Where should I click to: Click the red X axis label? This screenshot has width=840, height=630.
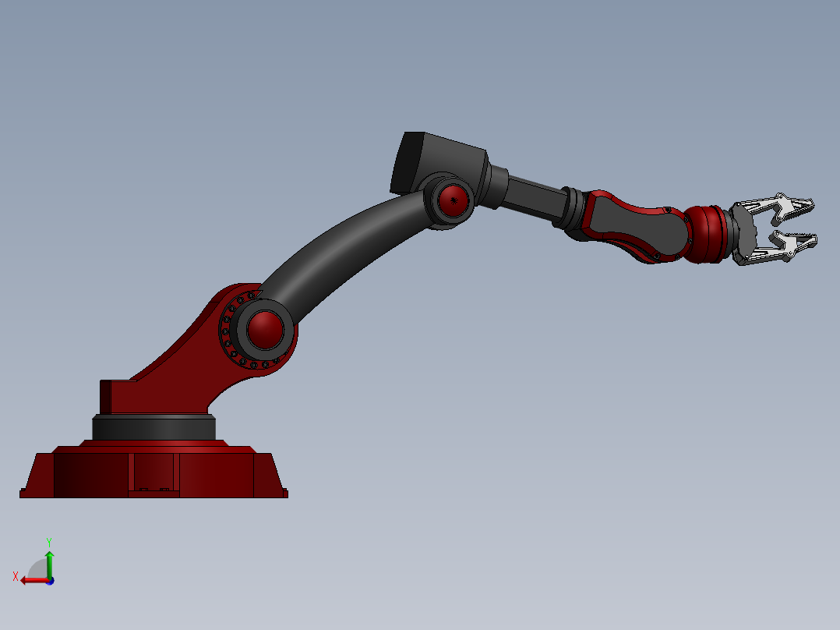click(16, 575)
